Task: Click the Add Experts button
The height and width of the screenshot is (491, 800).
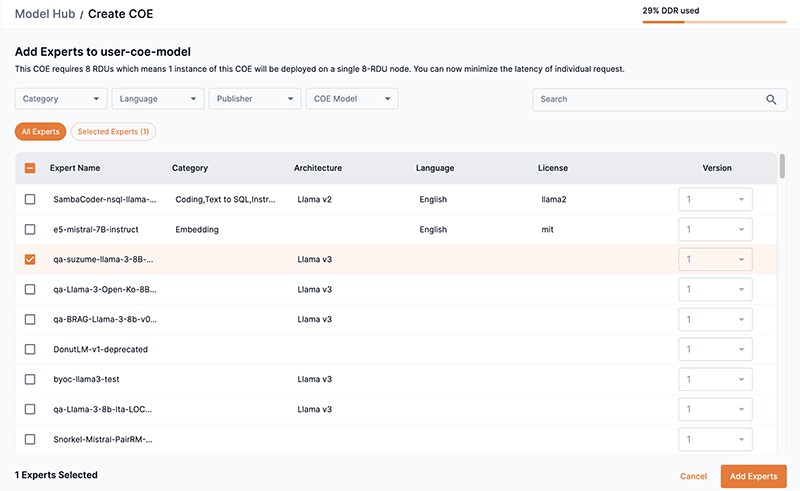Action: [754, 476]
